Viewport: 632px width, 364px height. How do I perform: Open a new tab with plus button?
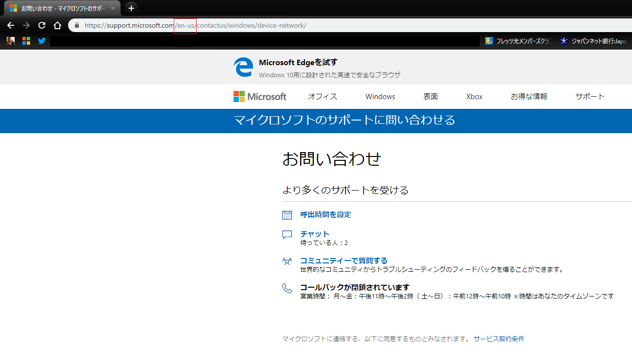(x=131, y=8)
